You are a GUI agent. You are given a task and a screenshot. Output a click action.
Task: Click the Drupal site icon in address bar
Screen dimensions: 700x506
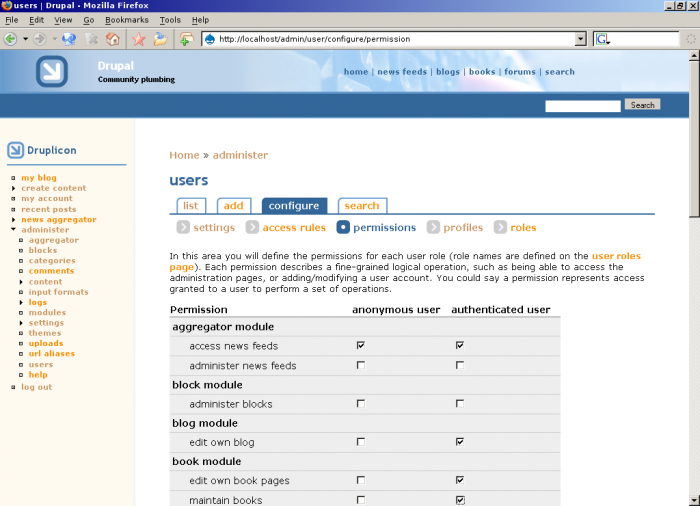(x=209, y=39)
